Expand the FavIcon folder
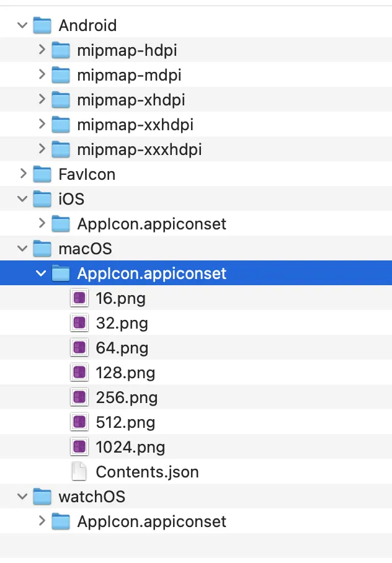 coord(23,174)
